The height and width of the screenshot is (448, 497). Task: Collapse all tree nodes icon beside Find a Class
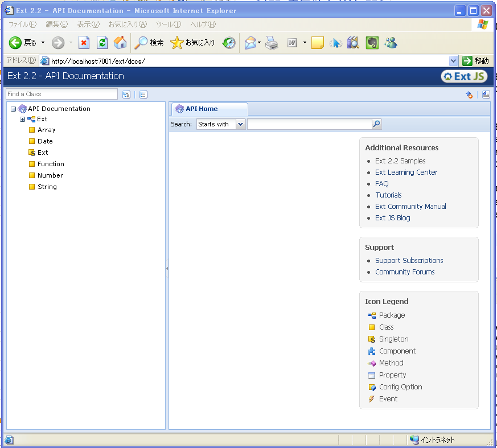click(x=143, y=94)
